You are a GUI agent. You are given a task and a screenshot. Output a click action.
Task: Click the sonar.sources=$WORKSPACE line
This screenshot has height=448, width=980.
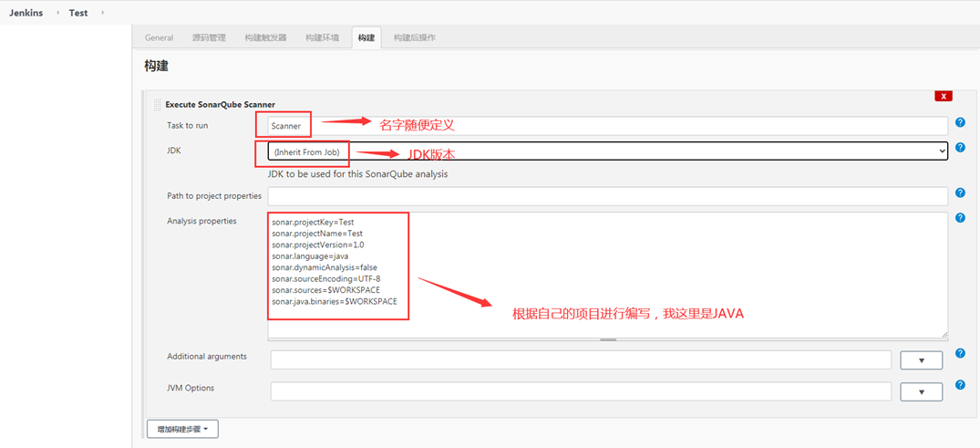(325, 290)
